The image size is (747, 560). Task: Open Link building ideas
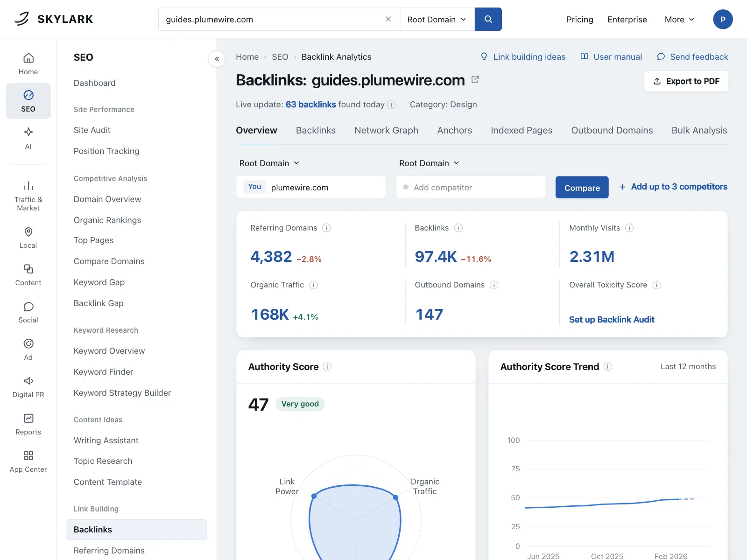pyautogui.click(x=523, y=56)
